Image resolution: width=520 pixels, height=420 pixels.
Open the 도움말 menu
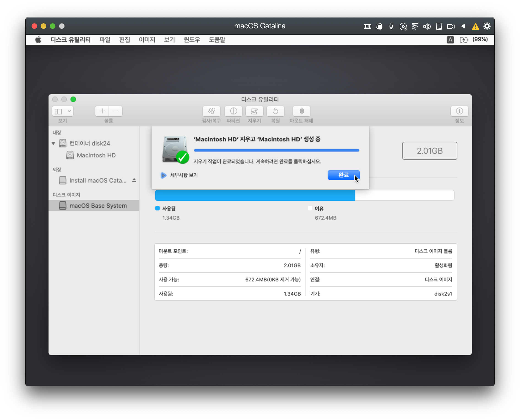point(217,40)
